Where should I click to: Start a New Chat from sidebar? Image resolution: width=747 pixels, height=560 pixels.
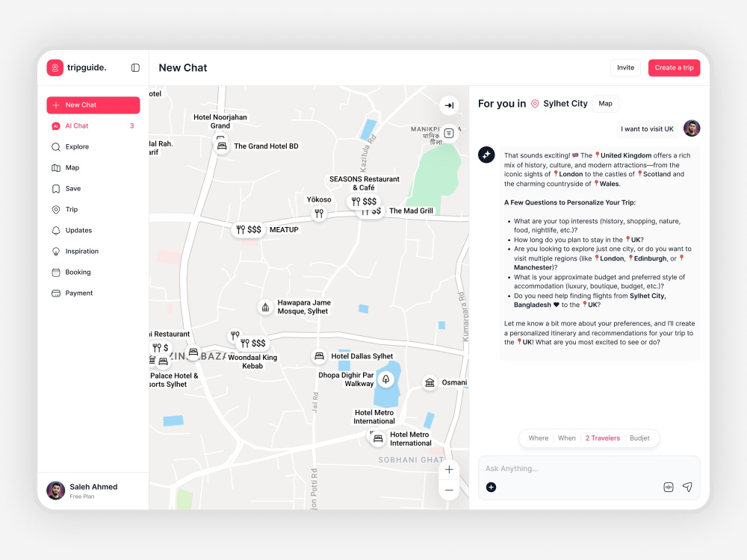[x=93, y=105]
